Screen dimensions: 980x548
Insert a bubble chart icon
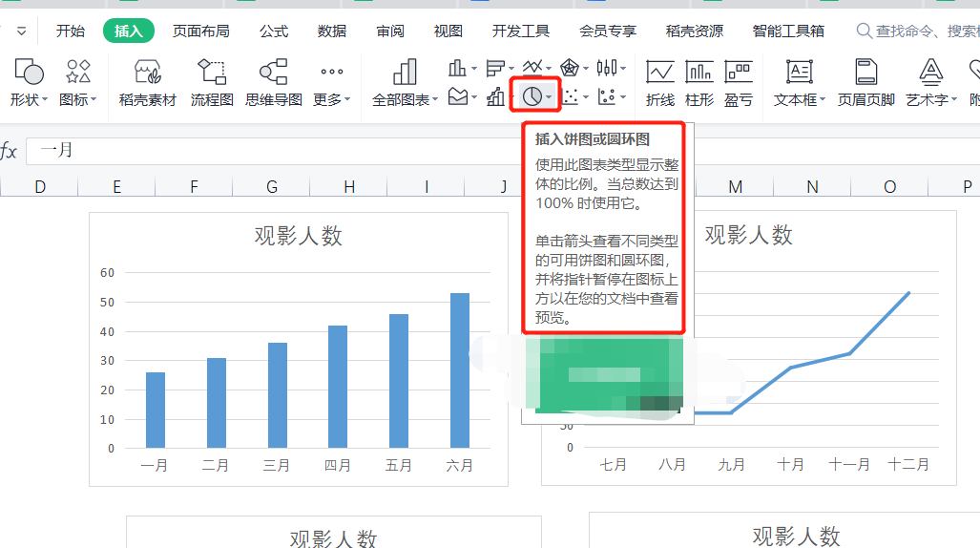[x=606, y=96]
